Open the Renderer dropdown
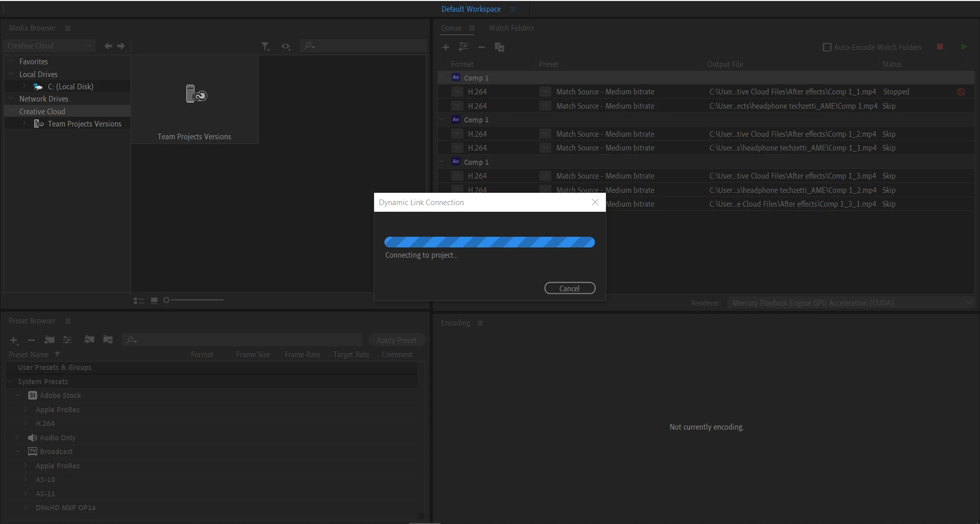The image size is (980, 524). [850, 303]
